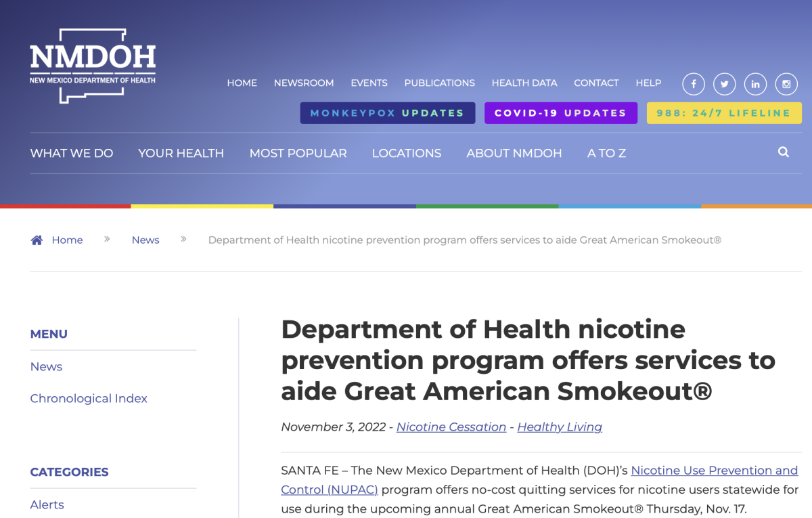Viewport: 812px width, 518px height.
Task: Open the Nicotine Cessation category link
Action: [451, 427]
